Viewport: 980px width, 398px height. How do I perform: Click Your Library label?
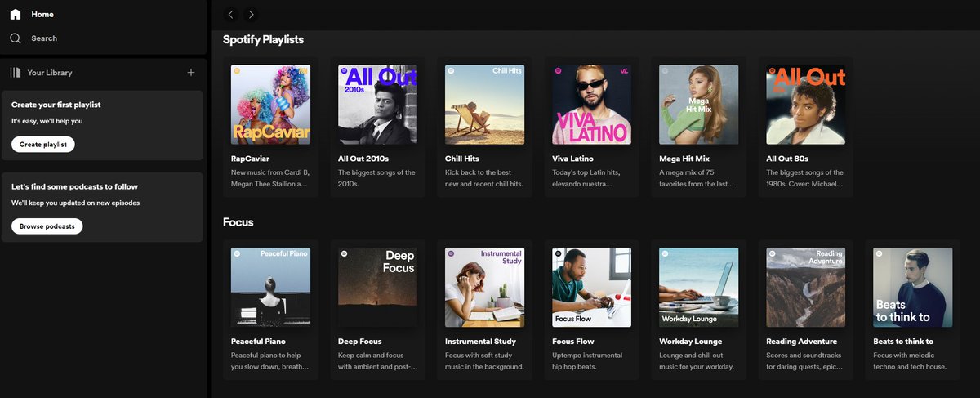50,73
